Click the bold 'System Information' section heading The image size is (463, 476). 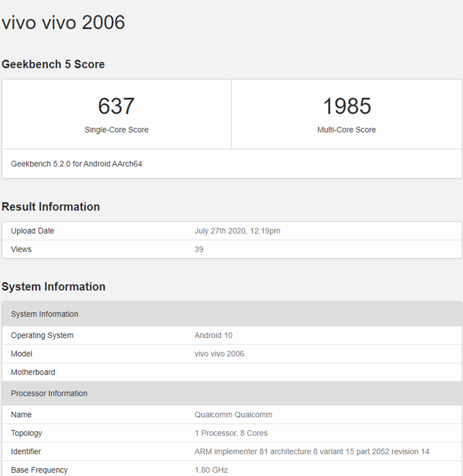pyautogui.click(x=54, y=287)
